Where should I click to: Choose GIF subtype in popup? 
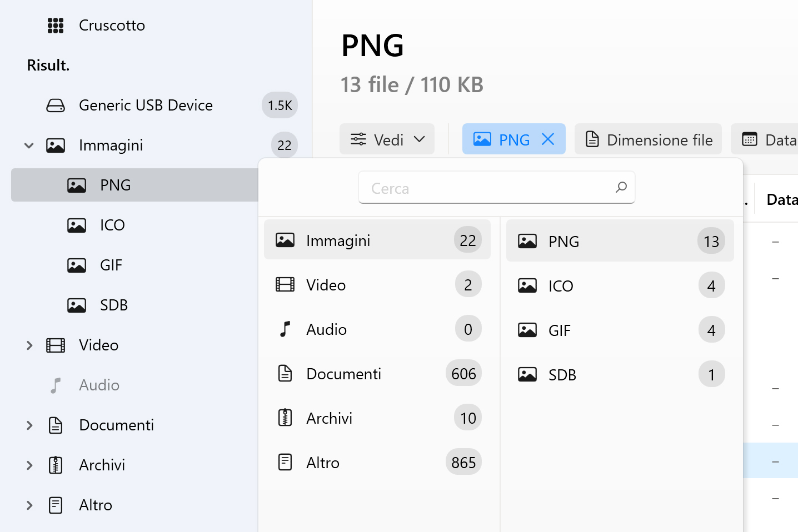click(x=620, y=330)
